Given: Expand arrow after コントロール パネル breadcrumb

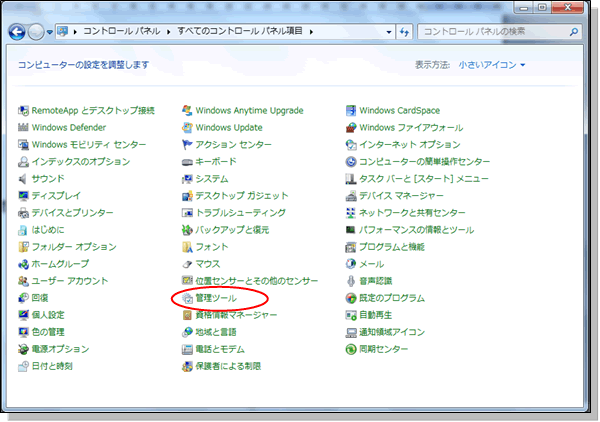Looking at the screenshot, I should click(x=168, y=32).
